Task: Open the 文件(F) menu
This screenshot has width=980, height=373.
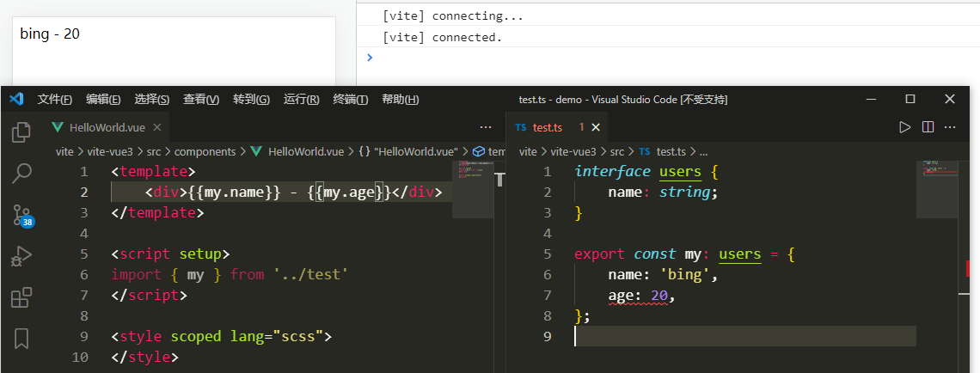Action: (x=54, y=100)
